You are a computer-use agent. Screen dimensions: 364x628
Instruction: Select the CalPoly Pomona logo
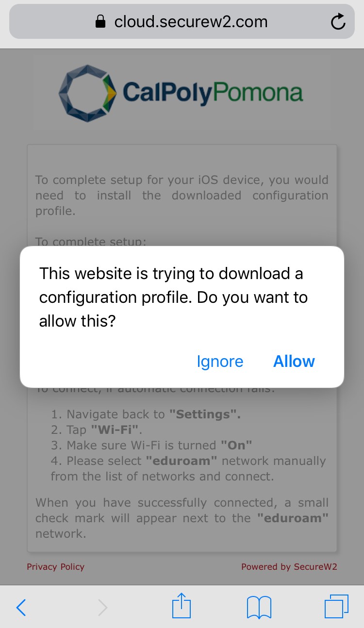tap(182, 92)
